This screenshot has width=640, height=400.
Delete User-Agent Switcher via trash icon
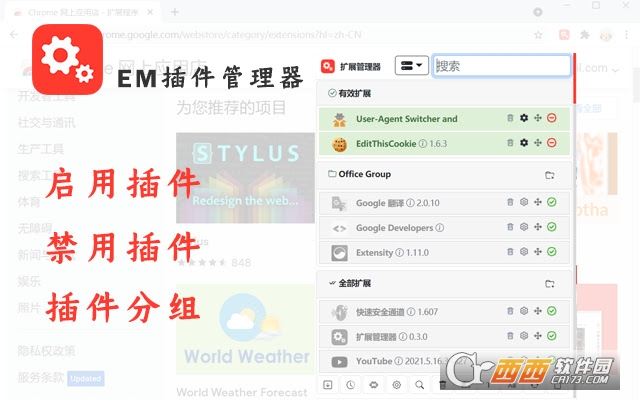coord(511,119)
